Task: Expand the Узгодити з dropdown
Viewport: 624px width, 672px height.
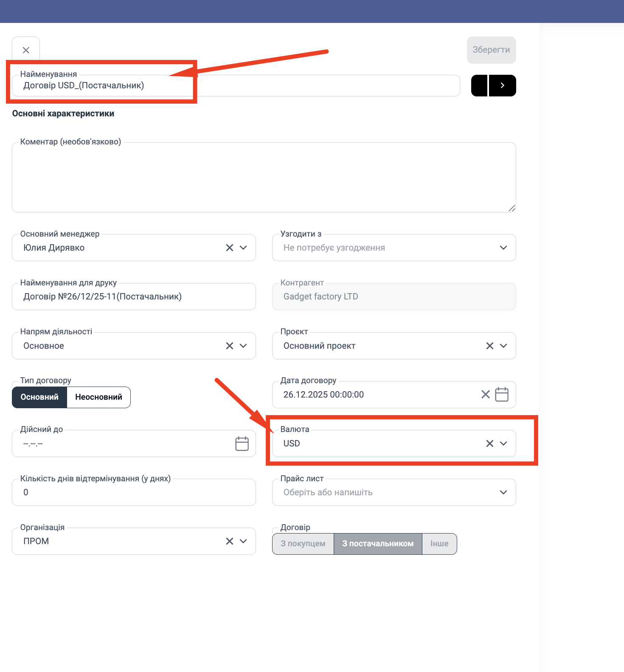Action: tap(503, 248)
